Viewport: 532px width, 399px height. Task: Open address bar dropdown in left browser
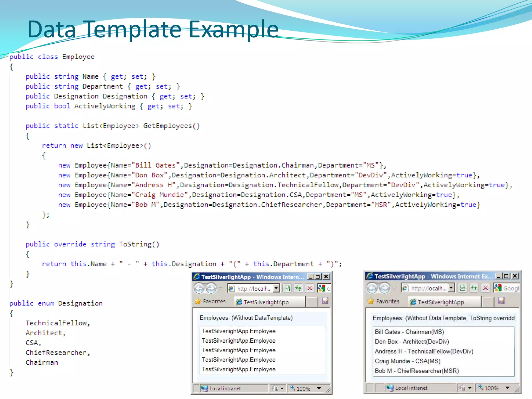click(276, 288)
